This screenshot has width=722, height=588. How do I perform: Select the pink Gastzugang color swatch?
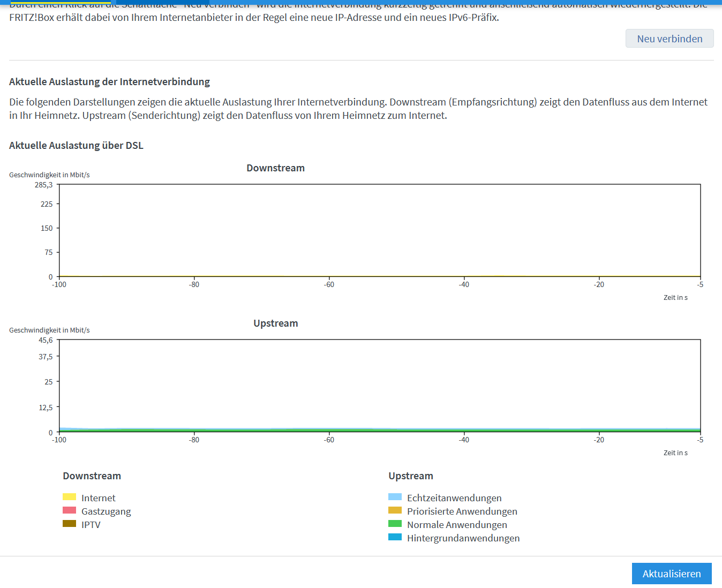point(69,510)
